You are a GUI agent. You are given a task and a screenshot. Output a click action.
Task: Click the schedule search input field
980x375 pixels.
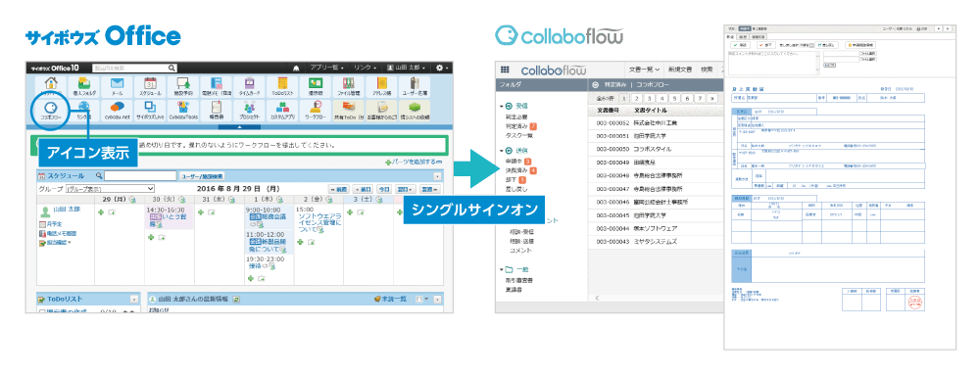pyautogui.click(x=140, y=176)
